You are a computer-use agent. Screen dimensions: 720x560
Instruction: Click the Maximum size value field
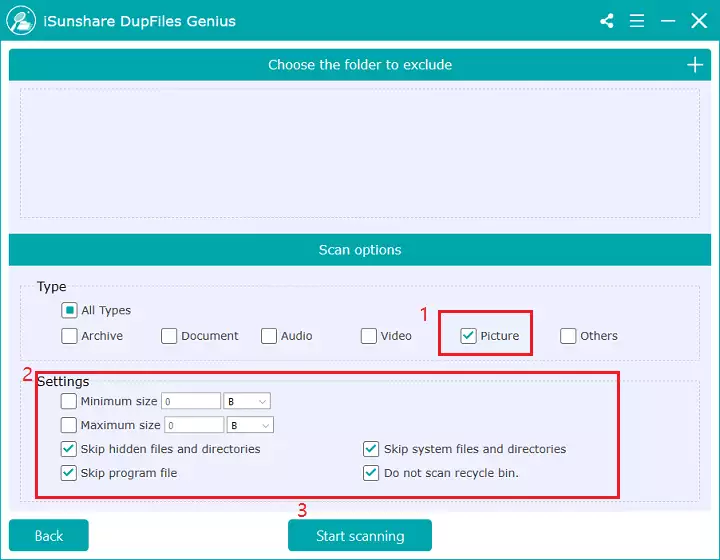click(x=194, y=425)
